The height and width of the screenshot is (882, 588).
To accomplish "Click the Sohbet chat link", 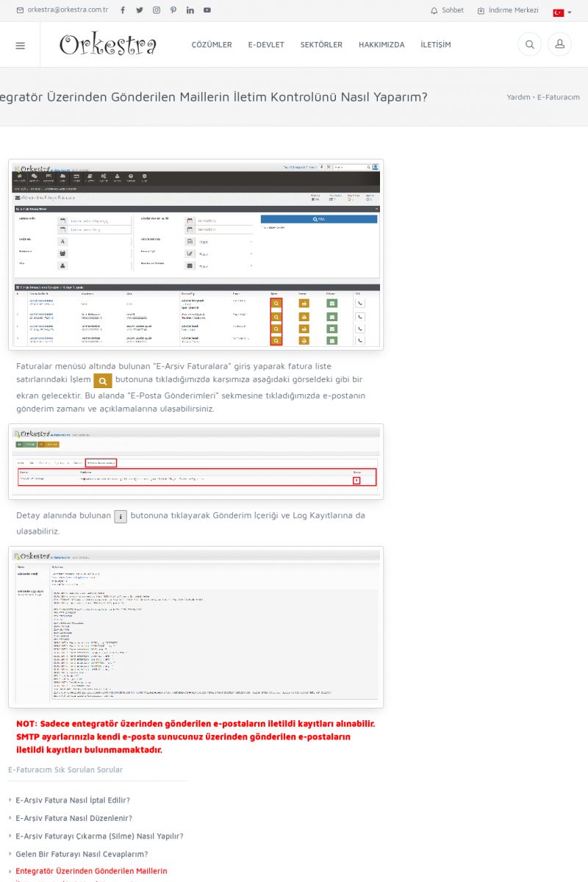I will click(447, 10).
